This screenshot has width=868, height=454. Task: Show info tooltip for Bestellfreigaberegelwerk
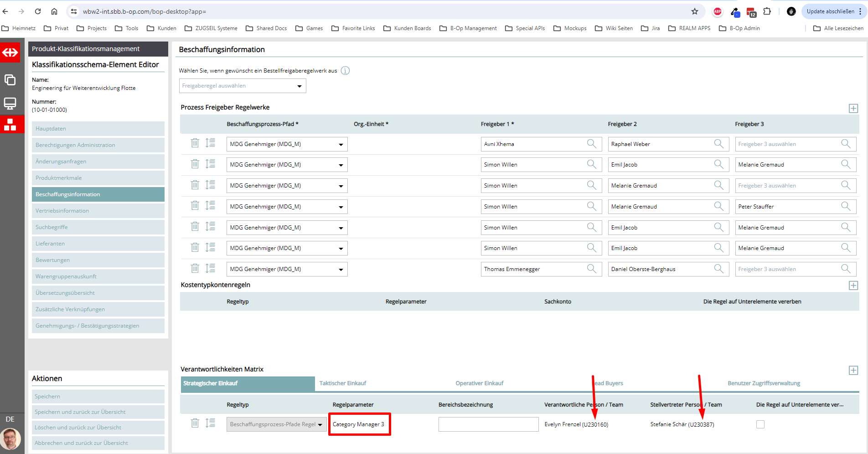345,71
